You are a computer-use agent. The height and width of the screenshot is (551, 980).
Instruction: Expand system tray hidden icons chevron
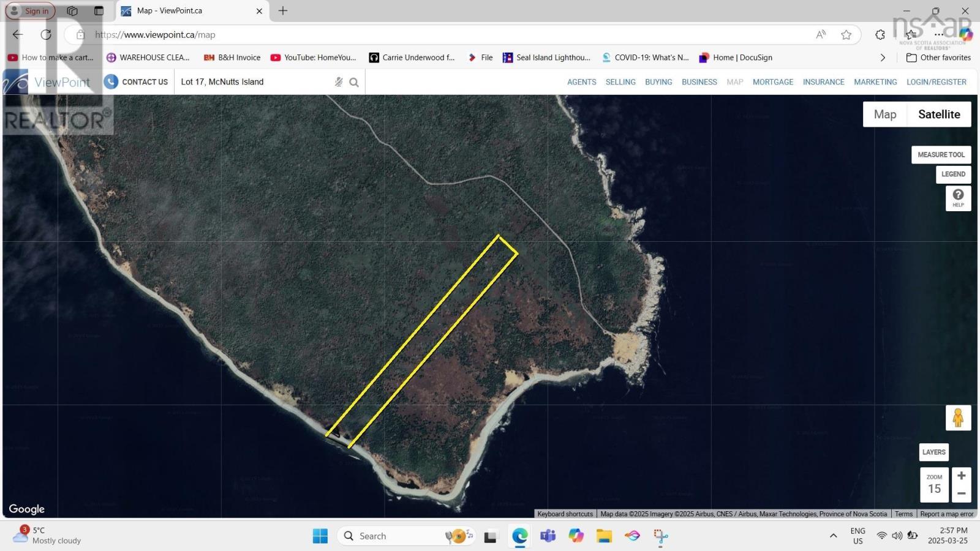tap(833, 536)
